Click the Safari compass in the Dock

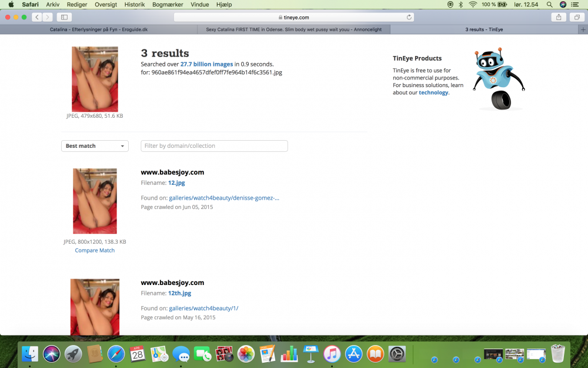point(116,354)
